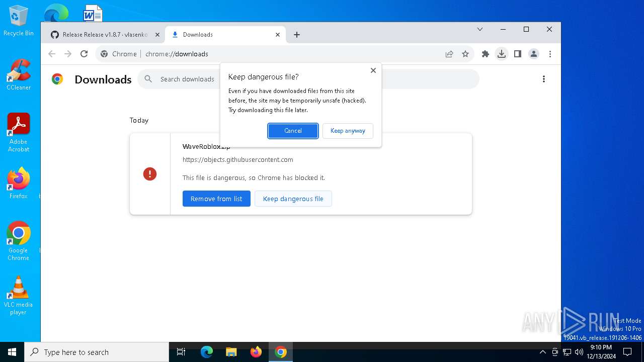Click the Chrome logo on Downloads page

57,79
